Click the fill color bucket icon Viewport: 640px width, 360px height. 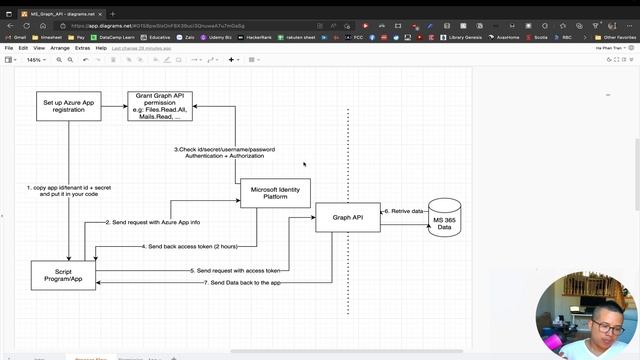click(x=156, y=60)
